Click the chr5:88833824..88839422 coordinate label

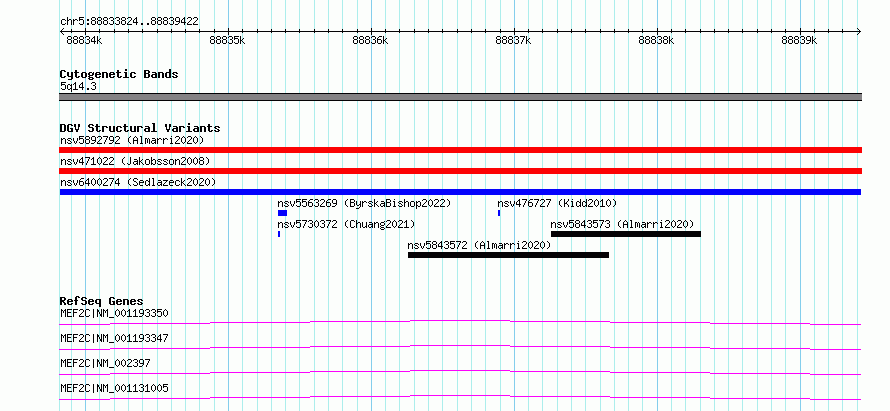pos(129,22)
